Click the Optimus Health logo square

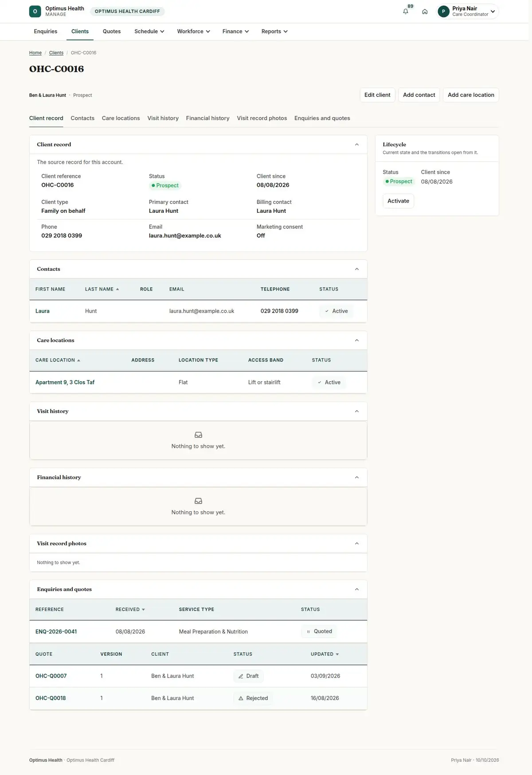[x=35, y=12]
